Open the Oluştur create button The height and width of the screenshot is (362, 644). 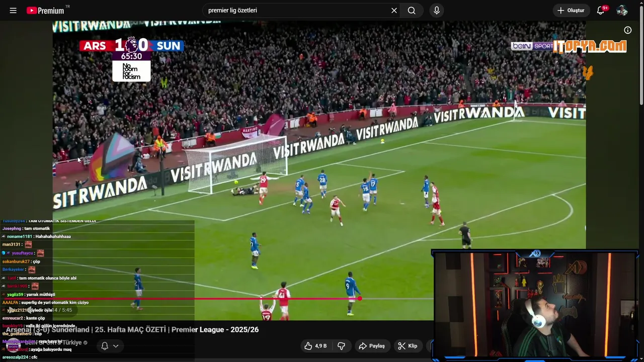point(571,10)
